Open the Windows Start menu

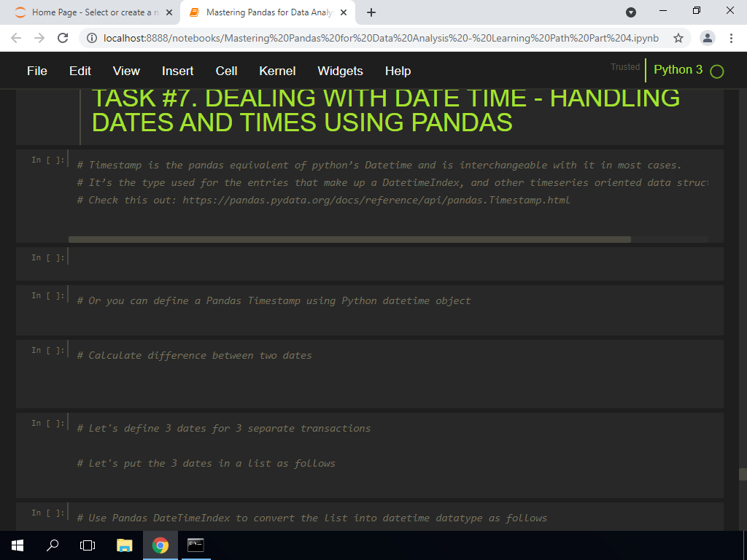(x=18, y=545)
